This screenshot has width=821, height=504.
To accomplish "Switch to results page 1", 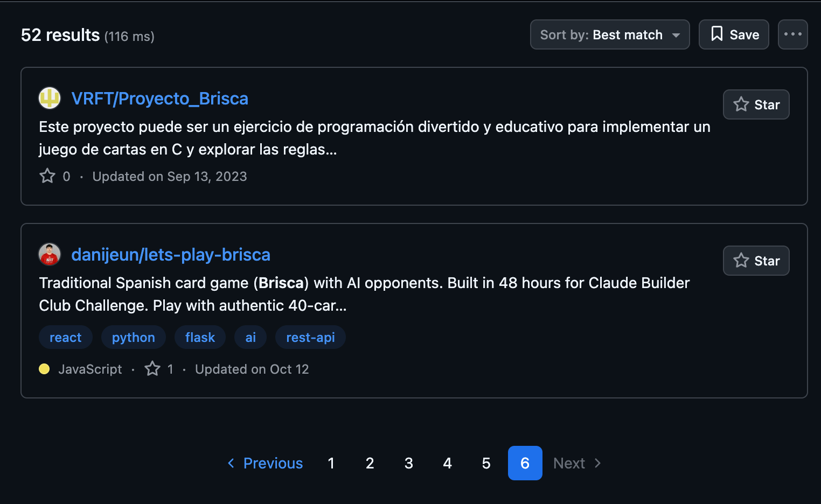I will [331, 463].
